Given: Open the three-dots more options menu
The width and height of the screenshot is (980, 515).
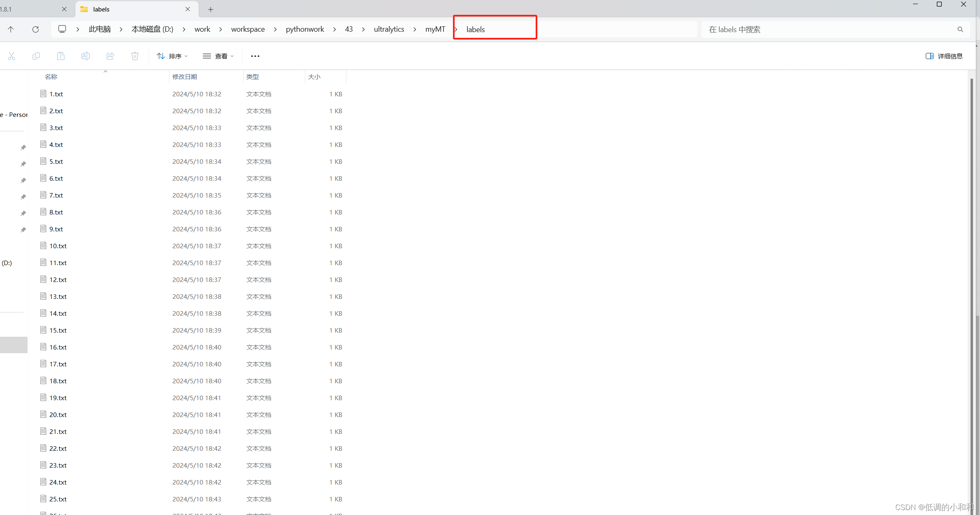Looking at the screenshot, I should (255, 56).
